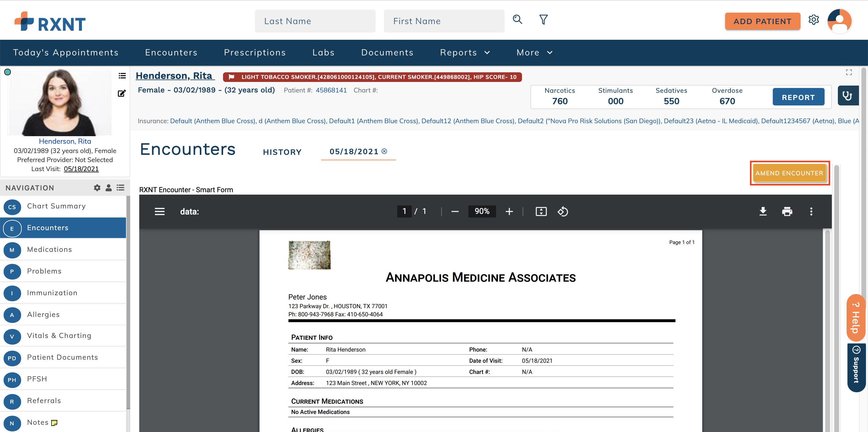Close the 05/18/2021 encounter tab
868x432 pixels.
coord(384,151)
